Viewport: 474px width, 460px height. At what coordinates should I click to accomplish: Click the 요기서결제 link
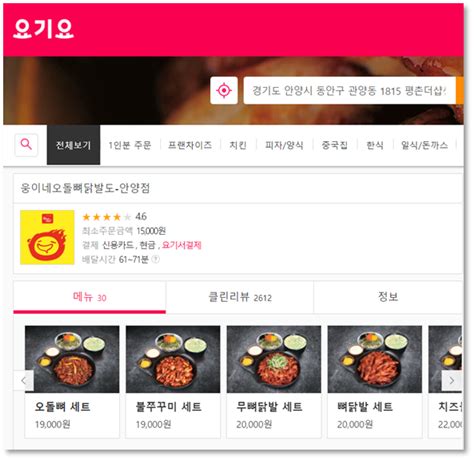(182, 245)
